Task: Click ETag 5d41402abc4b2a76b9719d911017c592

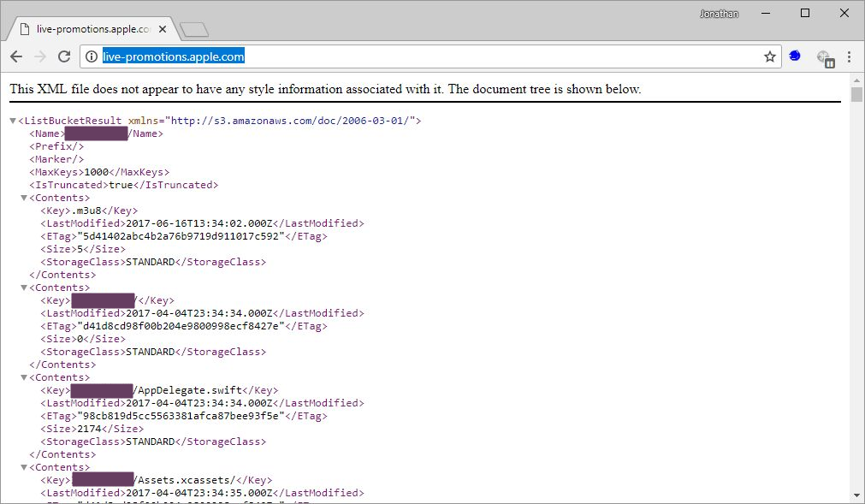Action: (x=181, y=236)
